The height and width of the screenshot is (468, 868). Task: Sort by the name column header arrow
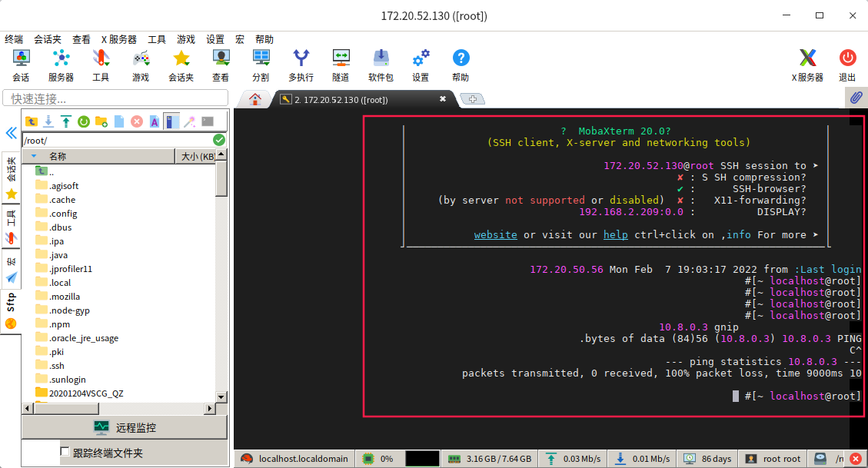(34, 156)
